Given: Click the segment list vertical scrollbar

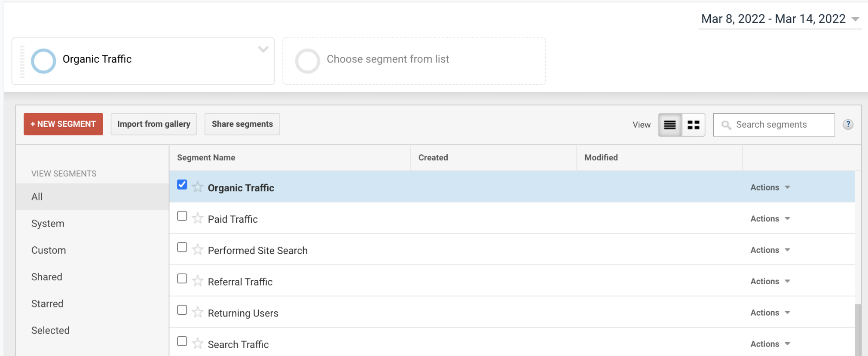Looking at the screenshot, I should click(858, 329).
